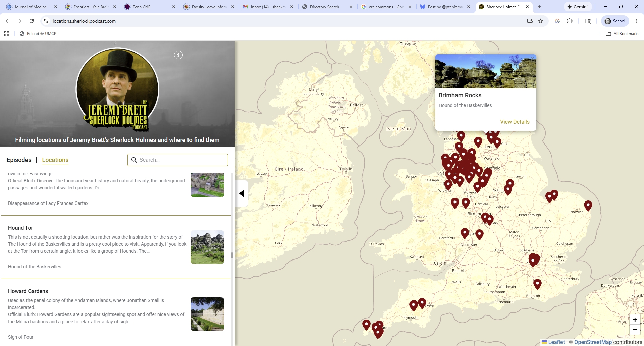The height and width of the screenshot is (346, 644).
Task: Click View Details for Brimham Rocks
Action: [515, 122]
